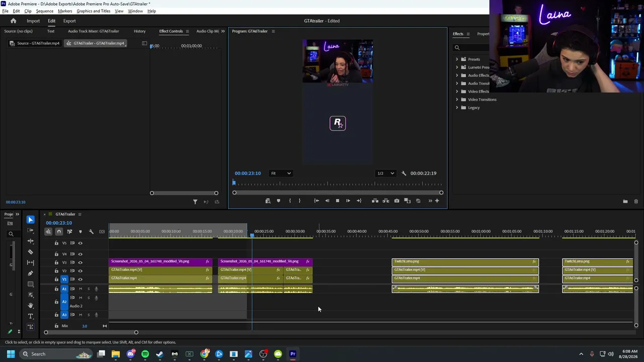Select the Ripple Edit tool

coord(30,241)
